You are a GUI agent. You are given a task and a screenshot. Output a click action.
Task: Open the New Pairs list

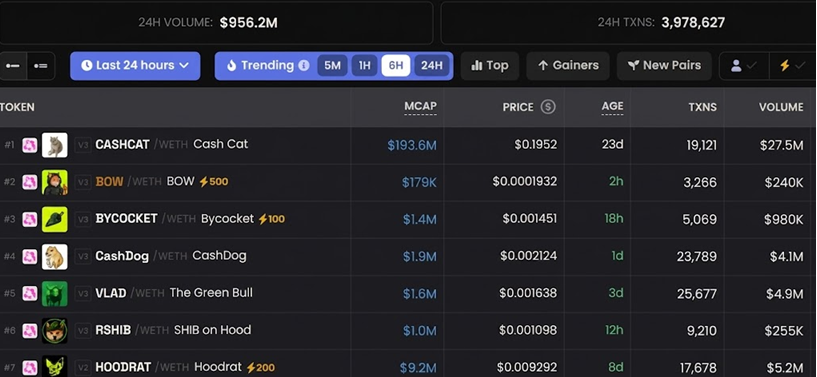664,66
